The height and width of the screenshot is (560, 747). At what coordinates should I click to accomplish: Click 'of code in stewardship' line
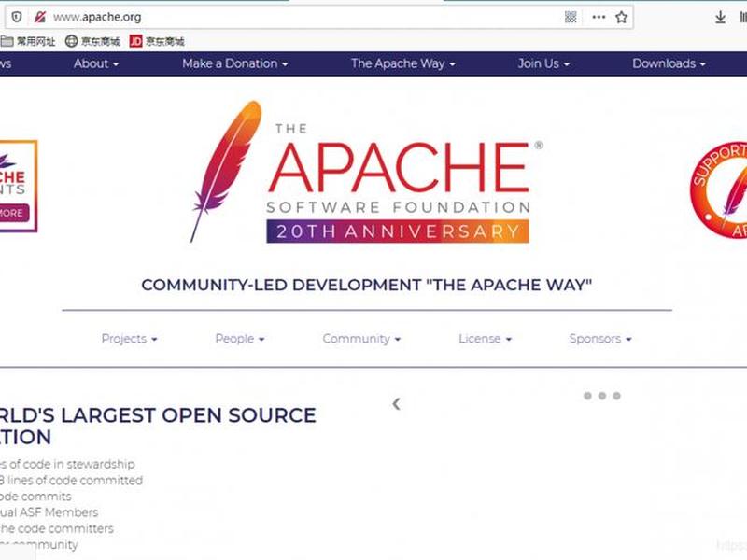(x=72, y=464)
